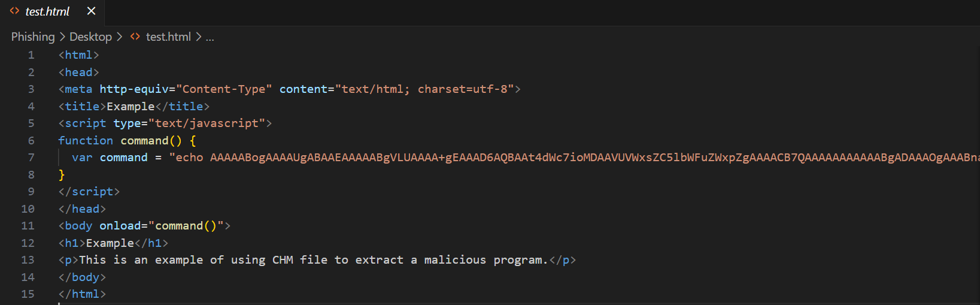Click the HTML file icon in the test.html tab

click(x=14, y=11)
